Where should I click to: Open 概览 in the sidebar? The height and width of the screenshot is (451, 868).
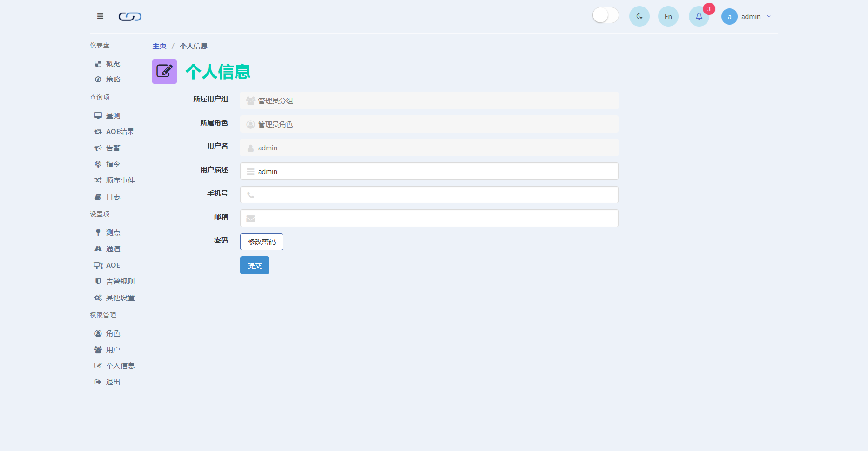point(113,63)
